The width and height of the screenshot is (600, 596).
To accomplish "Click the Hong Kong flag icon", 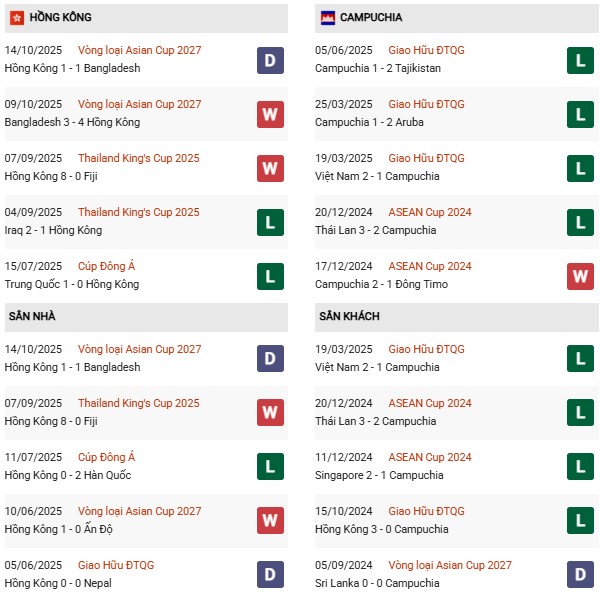I will pos(17,17).
